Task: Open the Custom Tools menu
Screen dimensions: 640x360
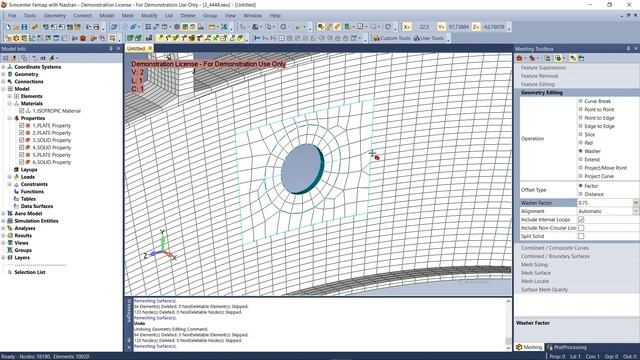Action: [391, 38]
